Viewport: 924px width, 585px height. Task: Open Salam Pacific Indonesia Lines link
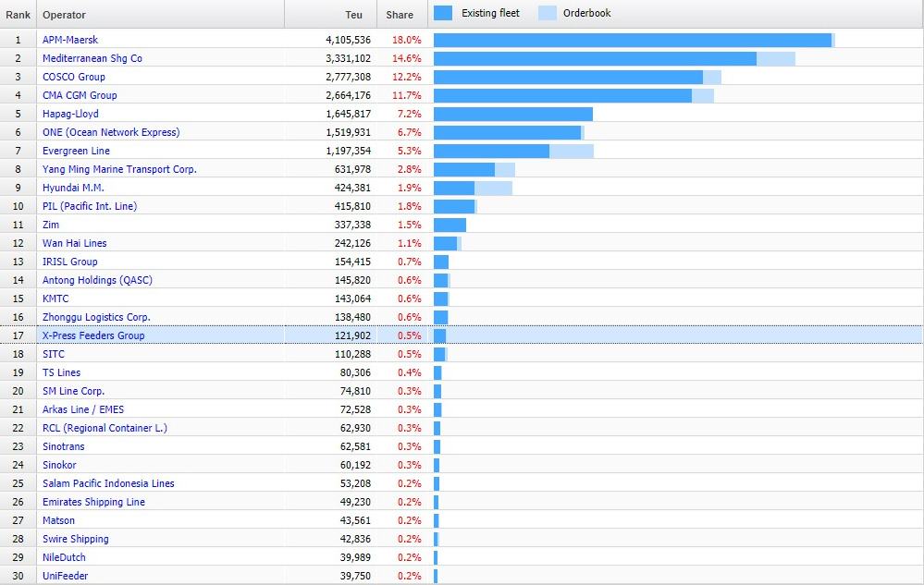[108, 483]
